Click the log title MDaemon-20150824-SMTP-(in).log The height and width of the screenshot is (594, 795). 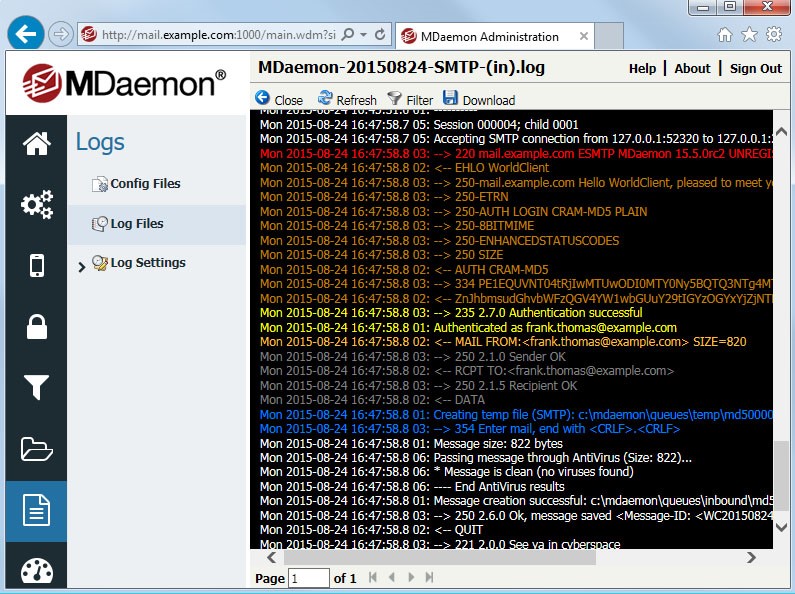pos(401,67)
